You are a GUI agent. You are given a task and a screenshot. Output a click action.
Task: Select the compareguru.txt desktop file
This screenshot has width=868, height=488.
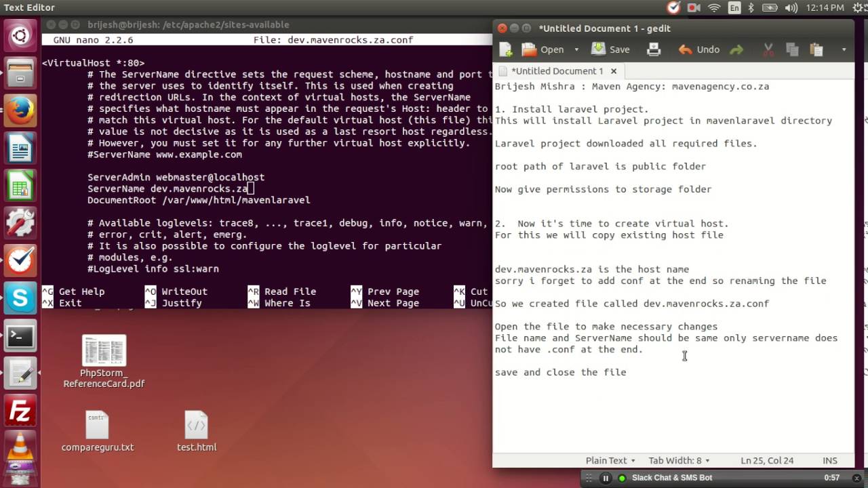click(98, 431)
